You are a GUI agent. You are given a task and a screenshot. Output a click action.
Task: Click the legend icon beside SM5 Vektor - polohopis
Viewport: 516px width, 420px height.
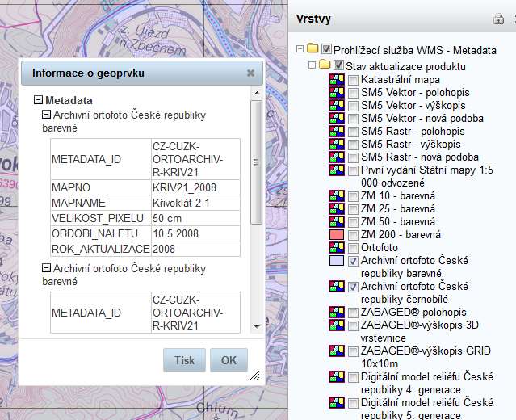coord(336,93)
